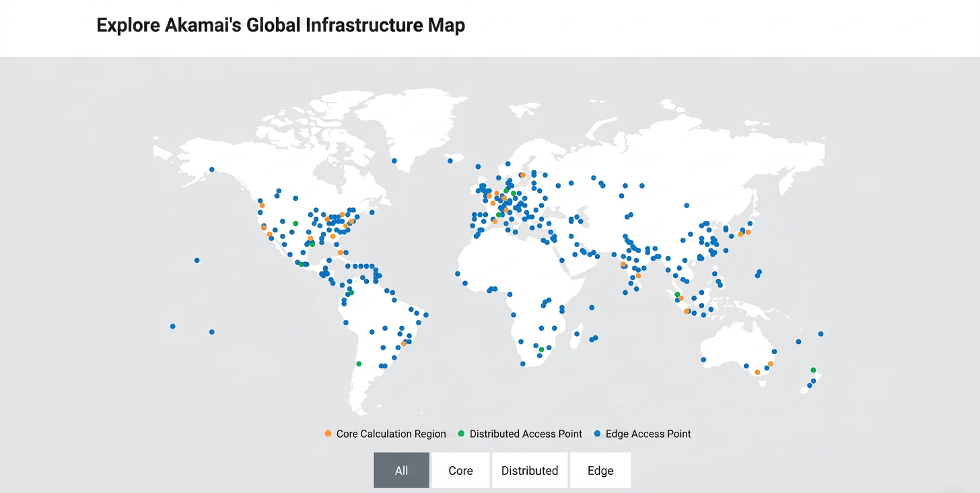Filter the map to Edge locations
Viewport: 980px width, 493px height.
(600, 470)
